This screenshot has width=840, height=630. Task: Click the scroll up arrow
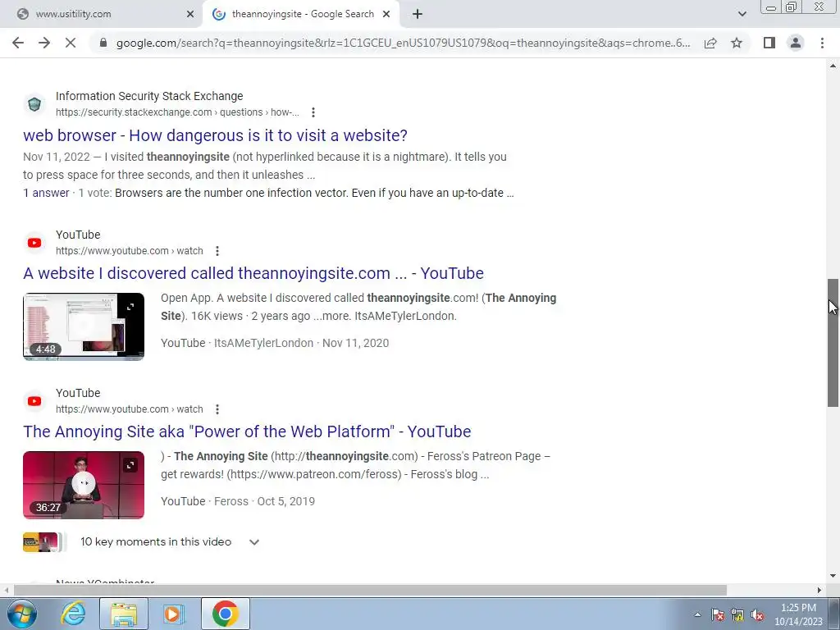click(x=833, y=66)
